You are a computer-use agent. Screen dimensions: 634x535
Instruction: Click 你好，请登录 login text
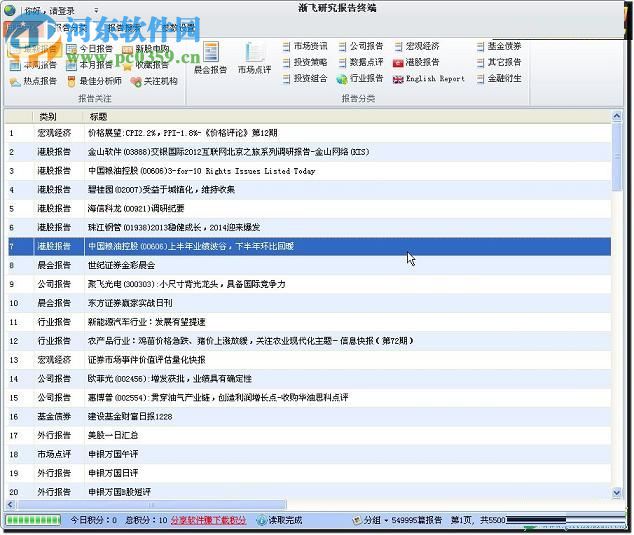pos(50,11)
